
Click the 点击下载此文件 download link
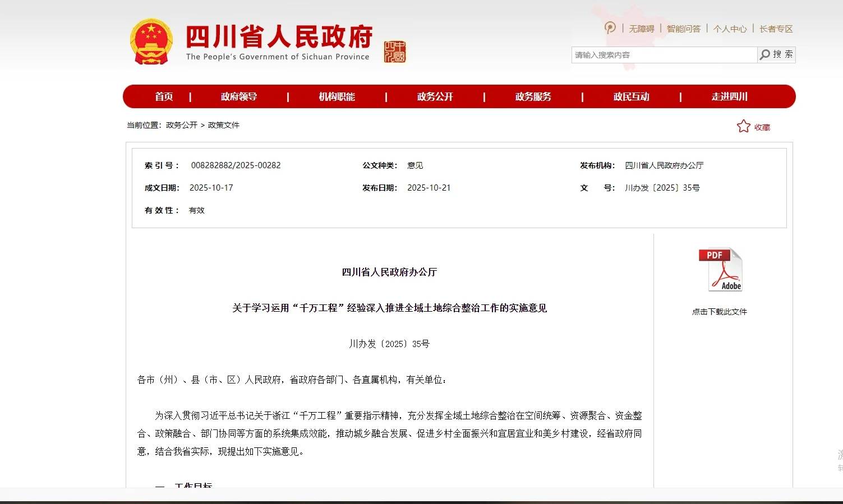[719, 312]
